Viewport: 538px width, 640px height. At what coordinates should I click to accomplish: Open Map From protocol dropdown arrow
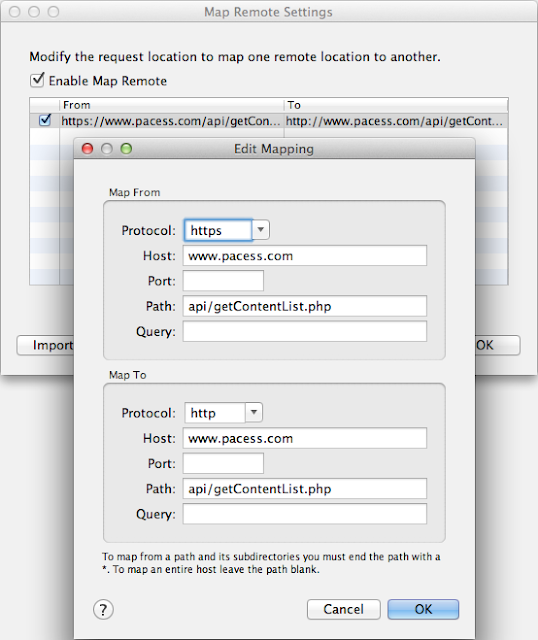260,230
